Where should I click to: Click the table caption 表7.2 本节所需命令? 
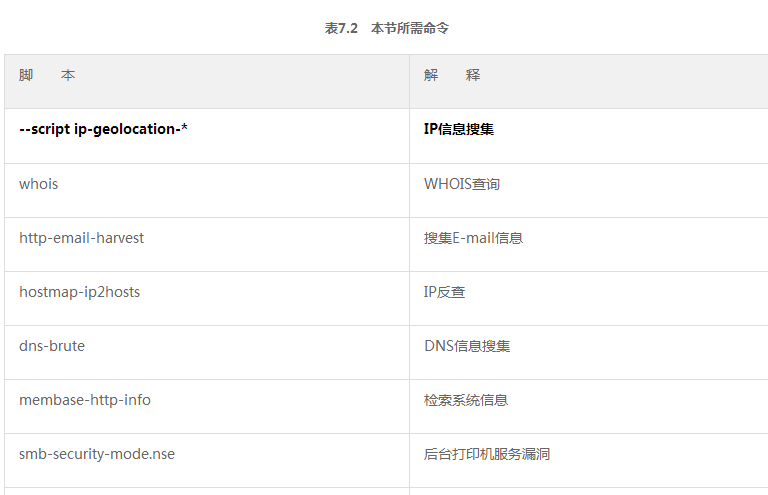pos(386,28)
